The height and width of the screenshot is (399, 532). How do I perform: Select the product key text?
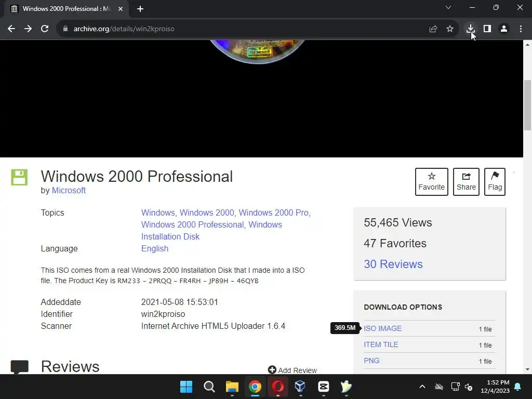[x=188, y=281]
